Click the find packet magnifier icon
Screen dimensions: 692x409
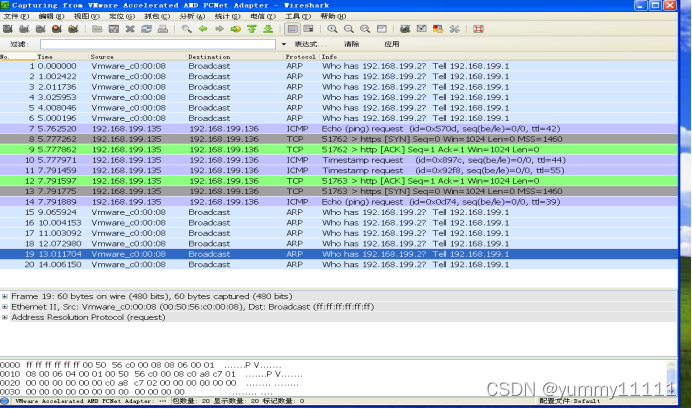click(x=187, y=30)
